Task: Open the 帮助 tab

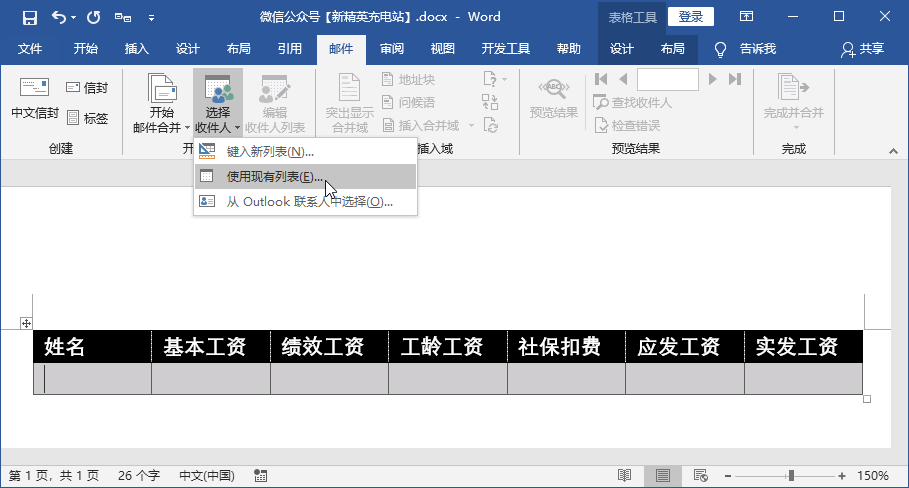Action: tap(568, 49)
